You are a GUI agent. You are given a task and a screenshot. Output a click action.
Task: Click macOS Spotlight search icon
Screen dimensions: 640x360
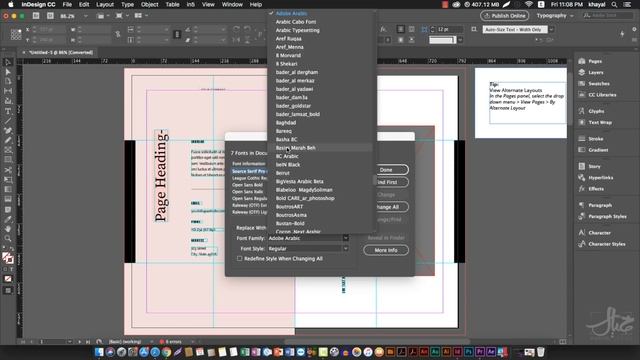614,4
